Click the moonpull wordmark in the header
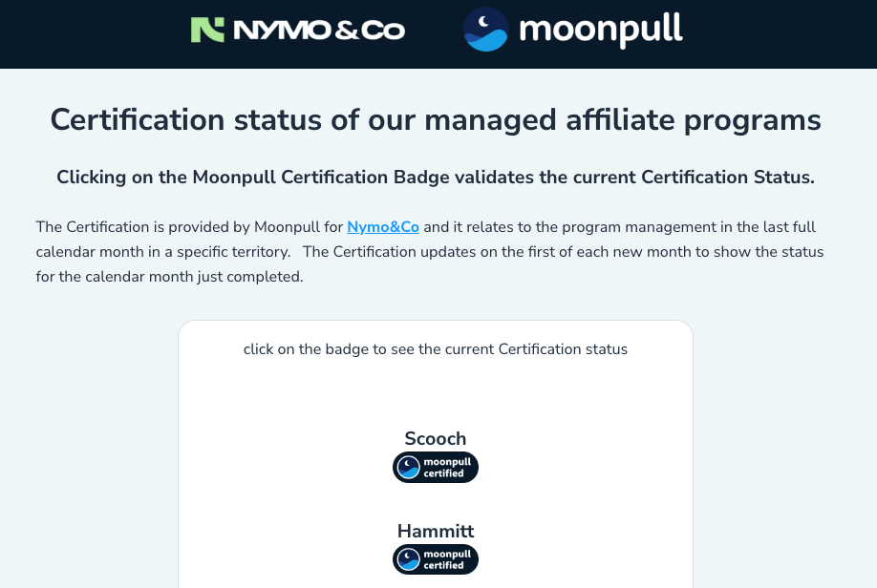Viewport: 877px width, 588px height. coord(601,29)
